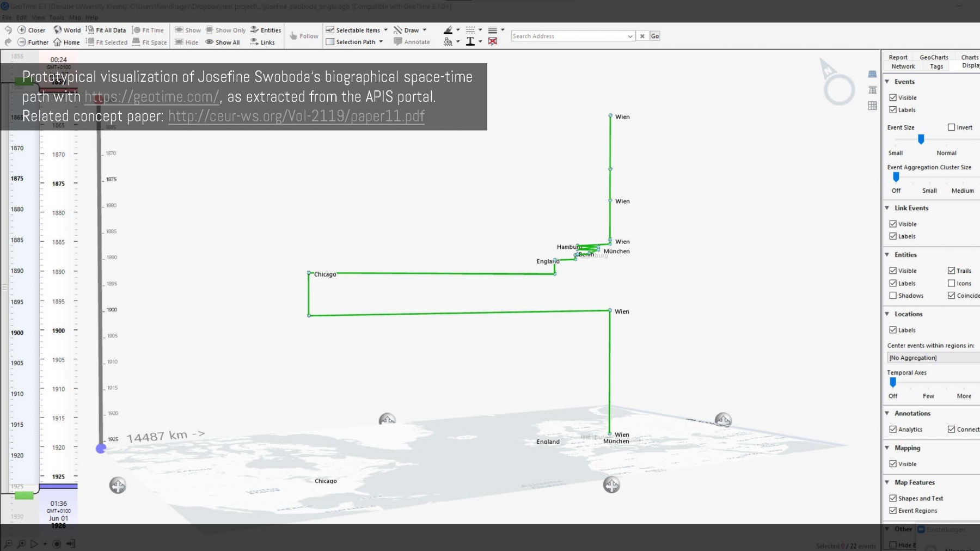980x551 pixels.
Task: Open the Network tab
Action: pos(903,66)
